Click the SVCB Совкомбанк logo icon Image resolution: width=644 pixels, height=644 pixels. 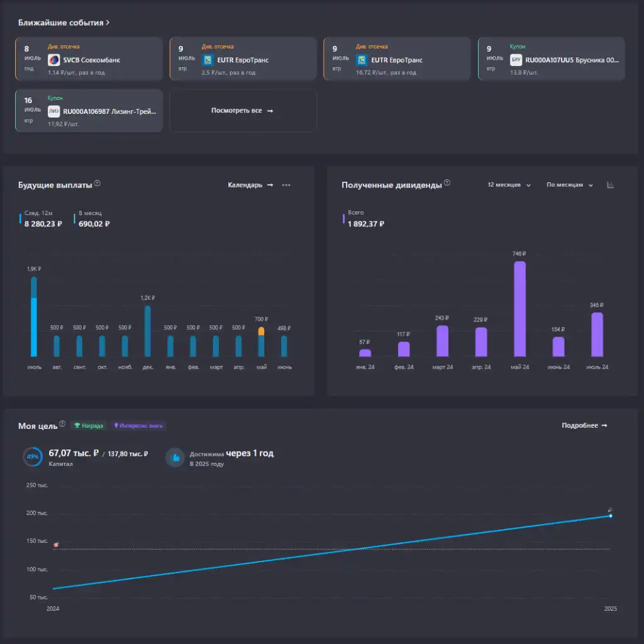tap(54, 60)
